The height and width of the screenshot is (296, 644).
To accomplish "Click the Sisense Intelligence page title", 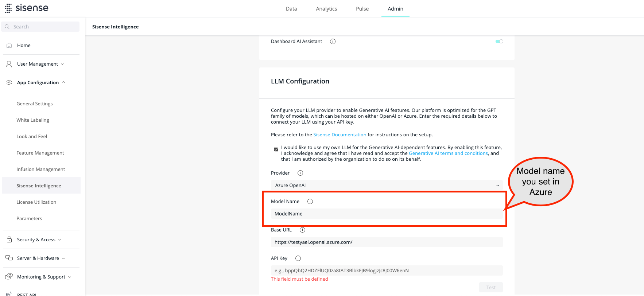I will tap(115, 27).
